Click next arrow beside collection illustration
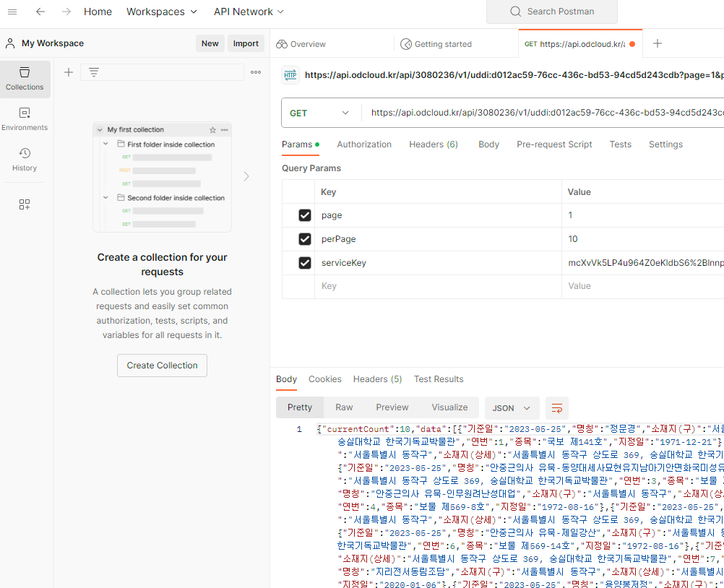The image size is (724, 588). [x=246, y=176]
